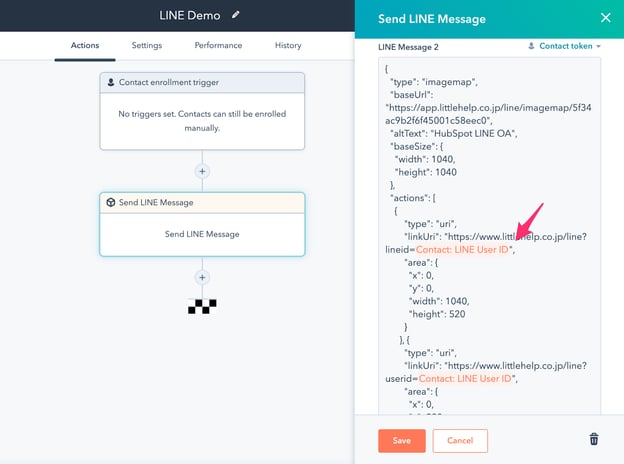The image size is (624, 464).
Task: Click the pencil icon beside LINE Demo
Action: 236,15
